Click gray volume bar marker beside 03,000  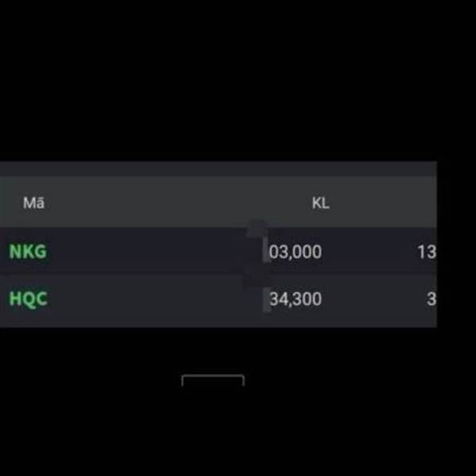click(266, 251)
